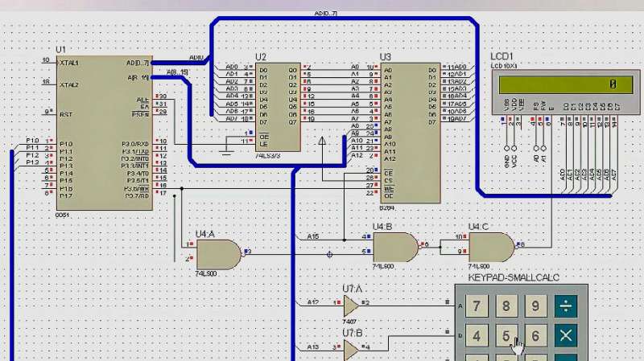The width and height of the screenshot is (644, 361).
Task: Click the ground symbol near U2
Action: click(226, 152)
